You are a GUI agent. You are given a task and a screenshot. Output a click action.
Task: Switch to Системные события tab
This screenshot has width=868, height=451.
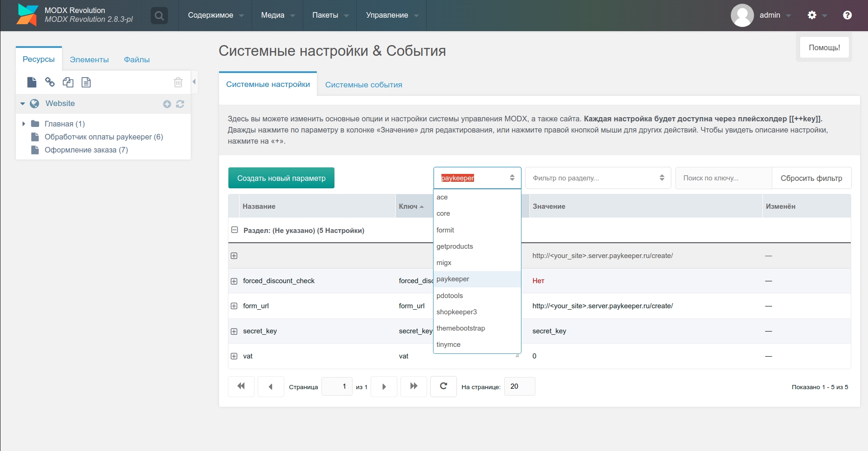[363, 85]
